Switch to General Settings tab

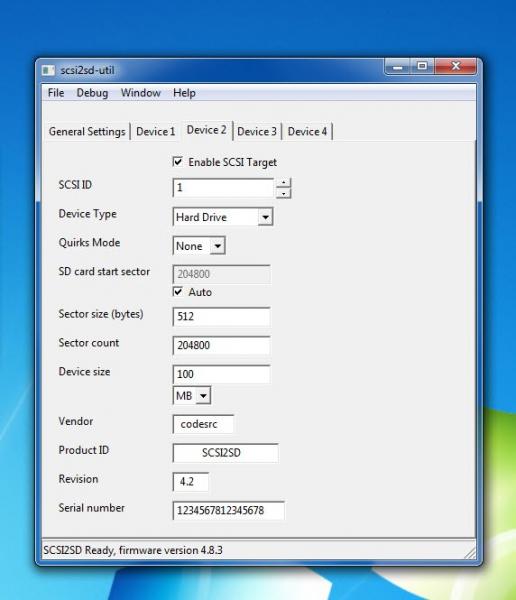pos(87,132)
